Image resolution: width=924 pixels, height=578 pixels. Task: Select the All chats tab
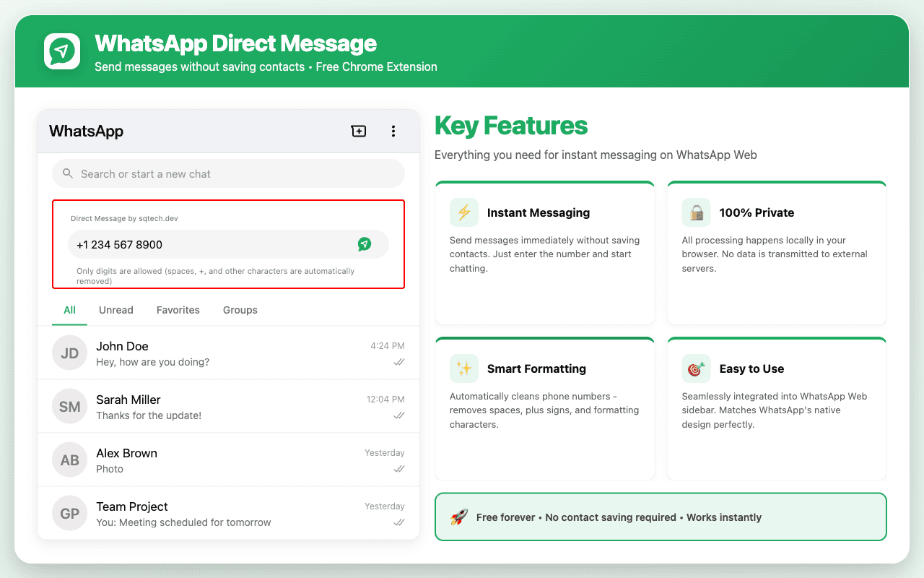coord(69,310)
